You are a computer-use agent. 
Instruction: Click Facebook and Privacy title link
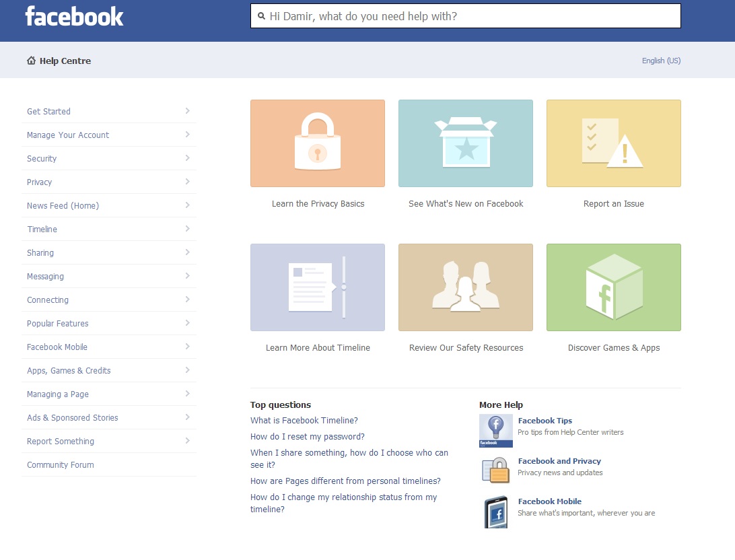559,461
